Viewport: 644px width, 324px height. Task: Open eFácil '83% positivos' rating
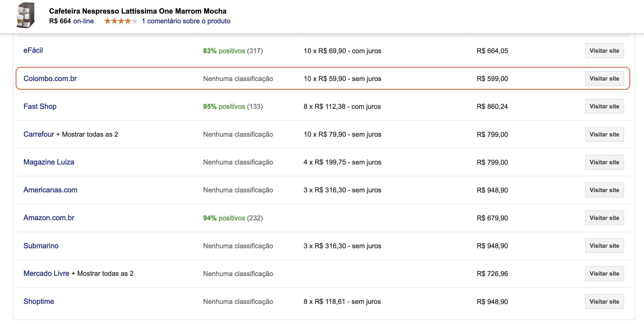[224, 51]
